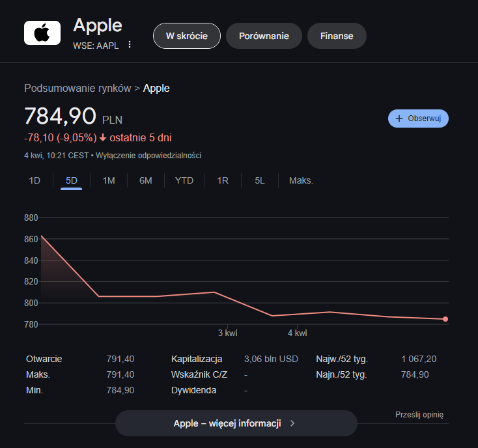Click the red downward arrow icon
This screenshot has width=478, height=448.
pyautogui.click(x=103, y=138)
